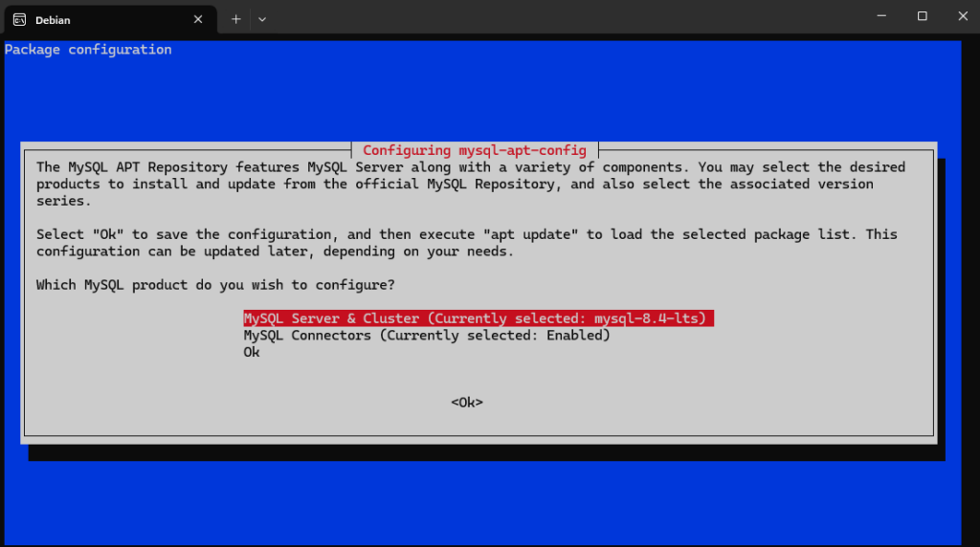Close the Debian terminal tab
Viewport: 980px width, 547px height.
click(x=198, y=18)
